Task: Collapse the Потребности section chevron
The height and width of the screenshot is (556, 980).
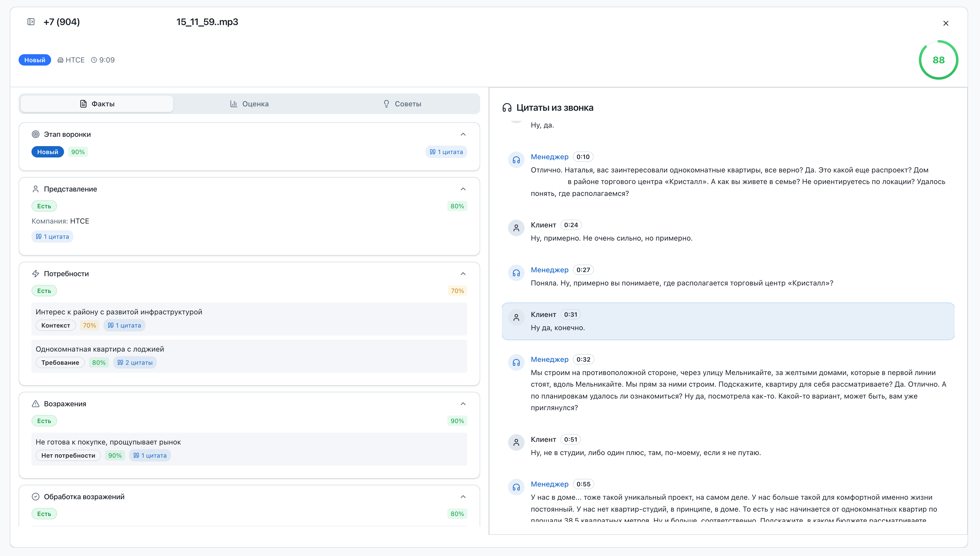Action: pyautogui.click(x=463, y=274)
